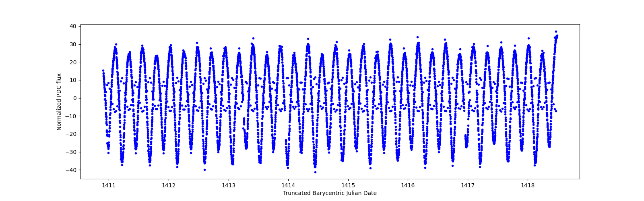Click the x-axis label 'Truncated Barycentric Julian Date'
This screenshot has width=644, height=201.
coord(330,193)
